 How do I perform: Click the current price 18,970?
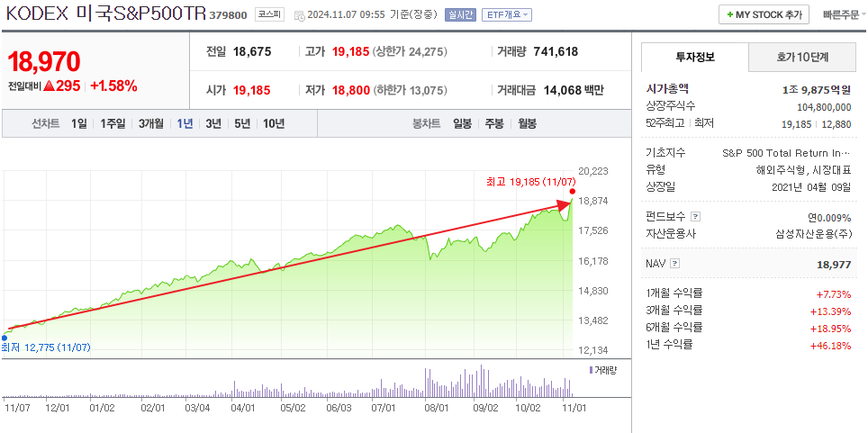pos(44,61)
